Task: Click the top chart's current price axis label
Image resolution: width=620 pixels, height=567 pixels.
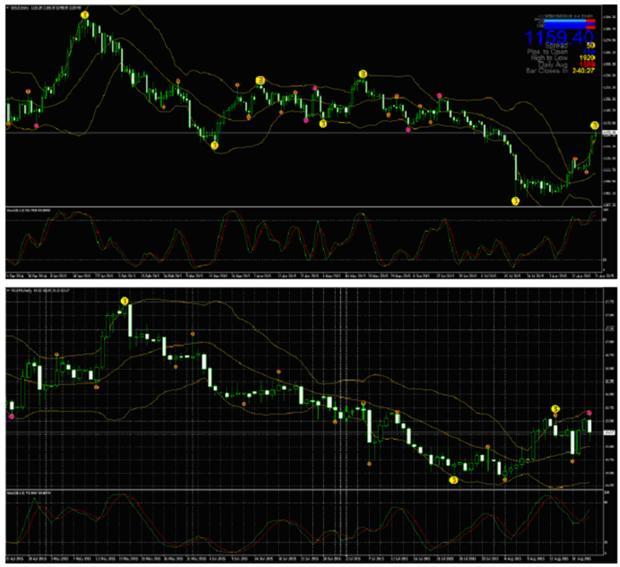Action: (609, 133)
